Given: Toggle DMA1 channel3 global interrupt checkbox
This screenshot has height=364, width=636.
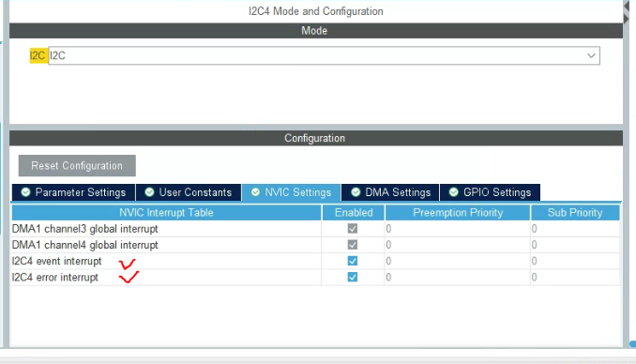Looking at the screenshot, I should pyautogui.click(x=353, y=229).
